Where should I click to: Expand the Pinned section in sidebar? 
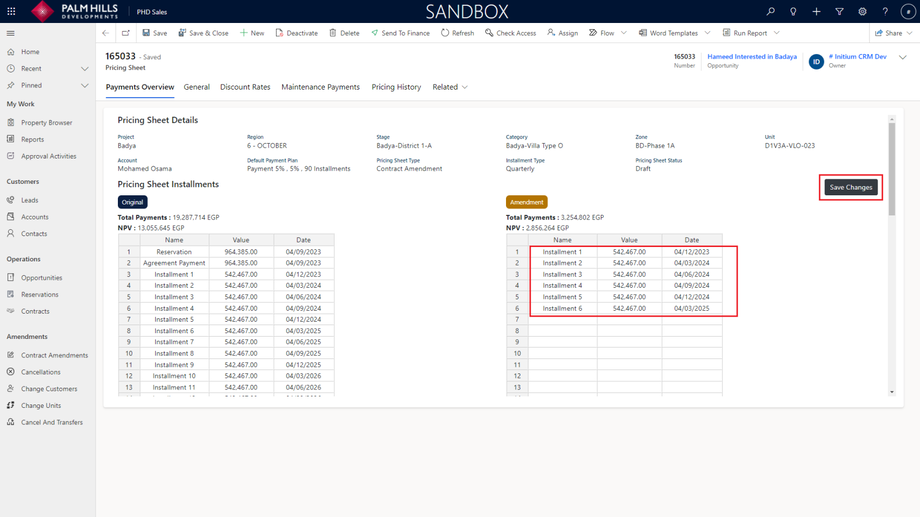(84, 86)
